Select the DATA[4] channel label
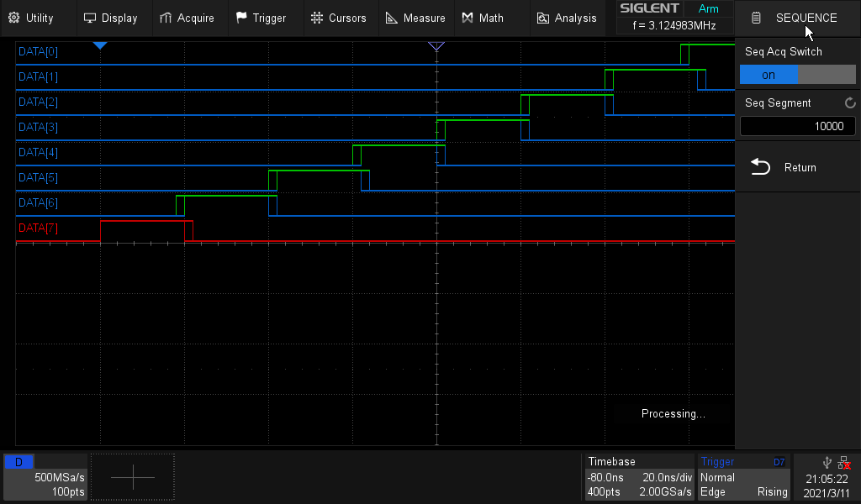Viewport: 861px width, 504px height. 38,153
